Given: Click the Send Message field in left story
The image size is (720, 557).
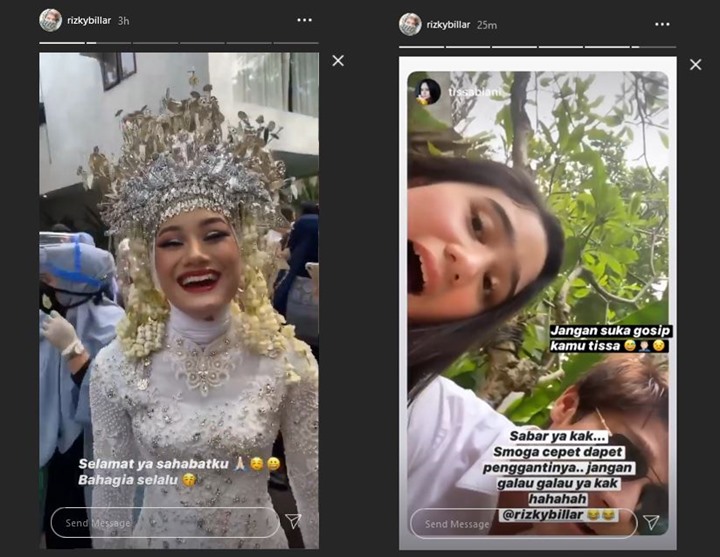Looking at the screenshot, I should 165,523.
